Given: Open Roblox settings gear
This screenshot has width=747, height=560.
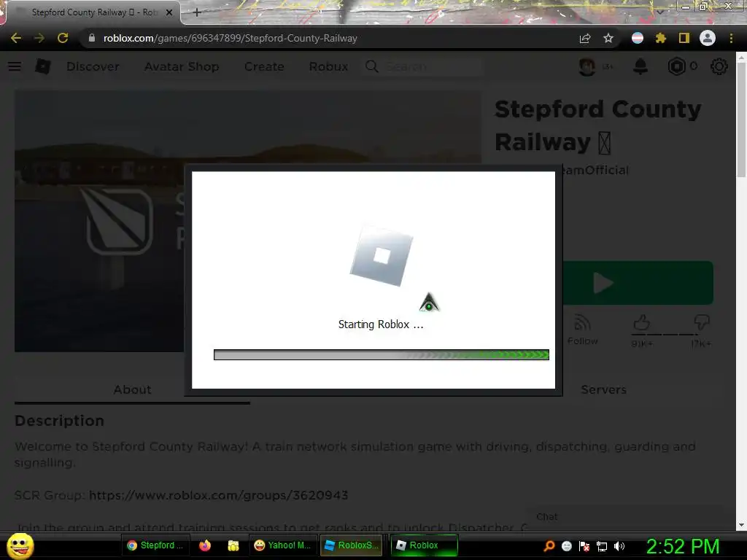Looking at the screenshot, I should (719, 66).
